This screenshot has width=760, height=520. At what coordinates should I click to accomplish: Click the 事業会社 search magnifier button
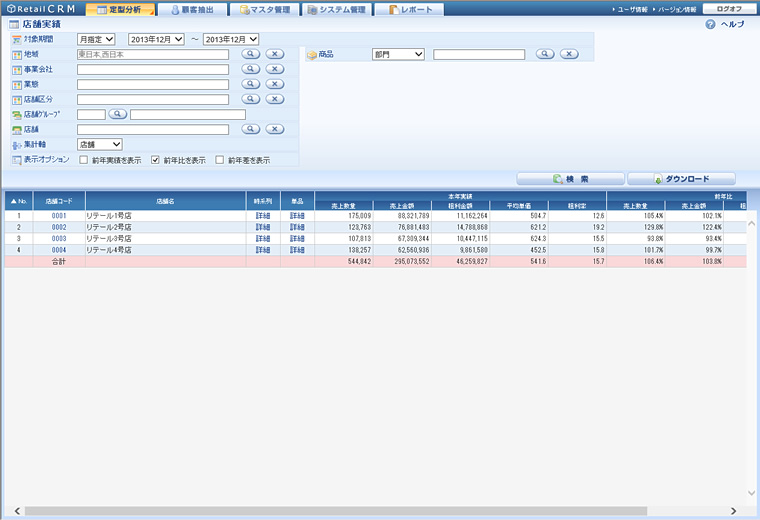point(251,69)
